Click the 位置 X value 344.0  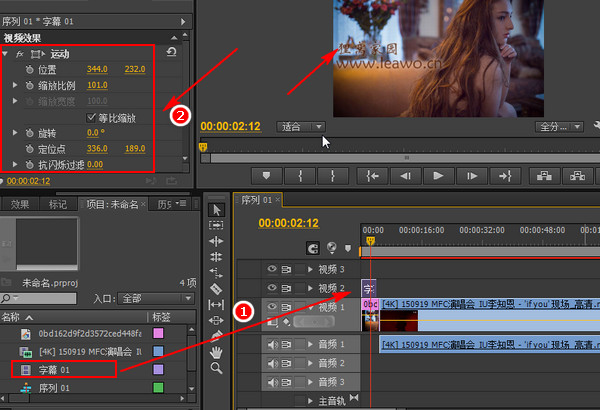pyautogui.click(x=97, y=69)
